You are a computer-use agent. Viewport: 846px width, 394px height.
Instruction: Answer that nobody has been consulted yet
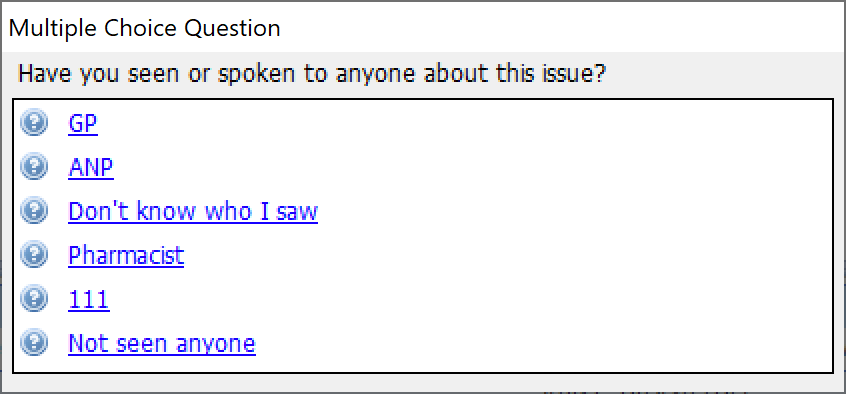(161, 343)
